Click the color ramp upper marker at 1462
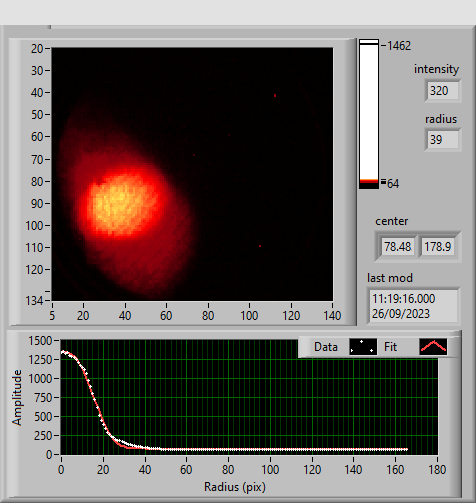Viewport: 476px width, 503px height. tap(396, 46)
